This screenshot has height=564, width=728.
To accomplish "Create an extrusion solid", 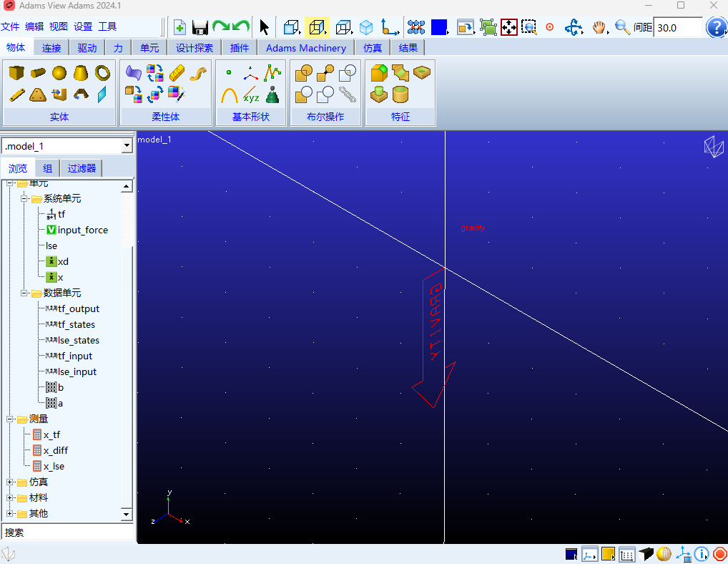I will [59, 94].
